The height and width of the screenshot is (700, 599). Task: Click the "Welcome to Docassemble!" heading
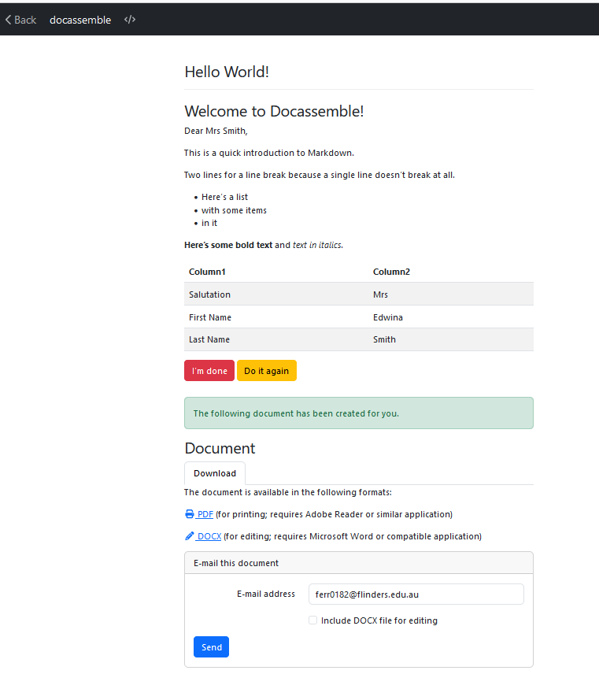273,111
